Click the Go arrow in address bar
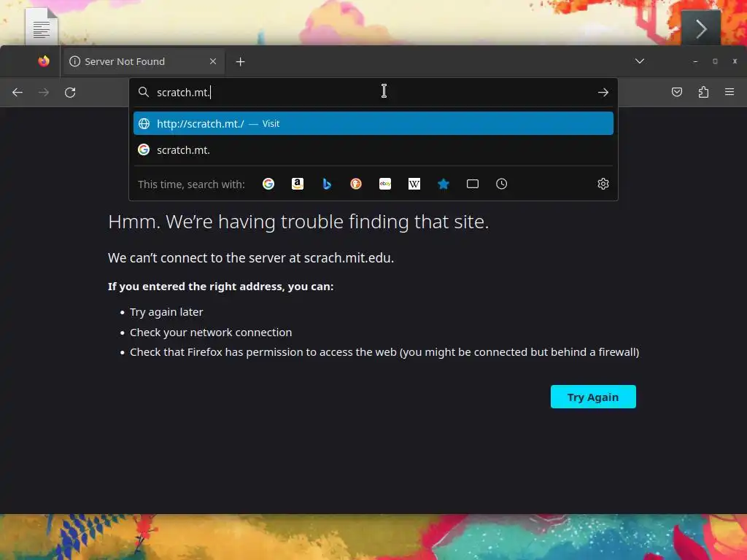 tap(603, 93)
